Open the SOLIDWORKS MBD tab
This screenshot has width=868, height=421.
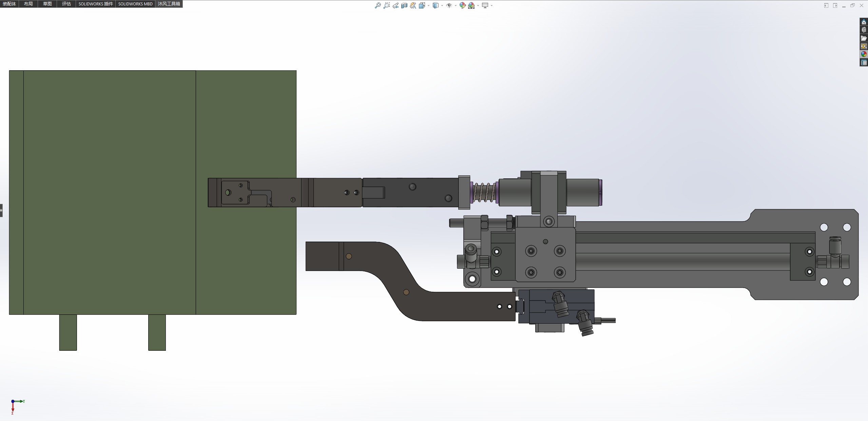click(135, 4)
